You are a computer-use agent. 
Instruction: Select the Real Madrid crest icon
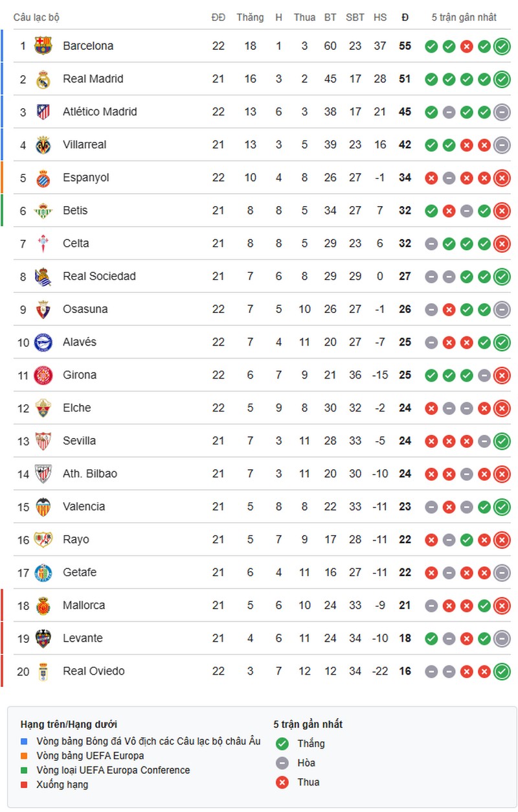tap(43, 79)
